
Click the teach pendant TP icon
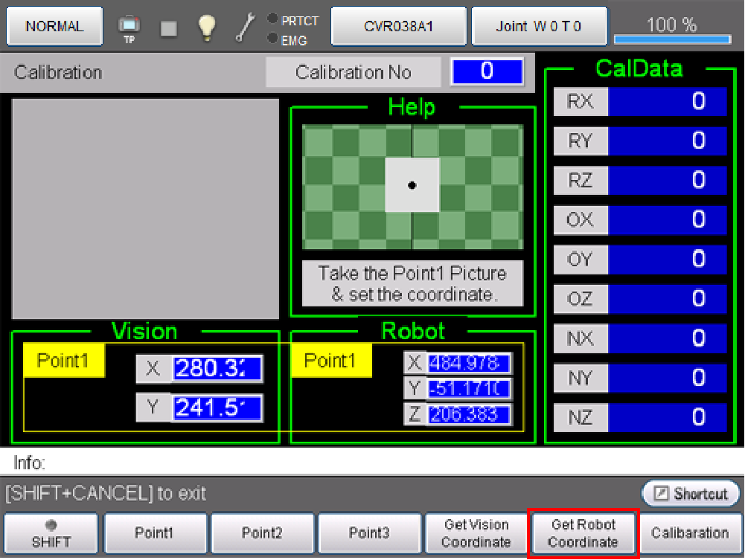(x=129, y=28)
